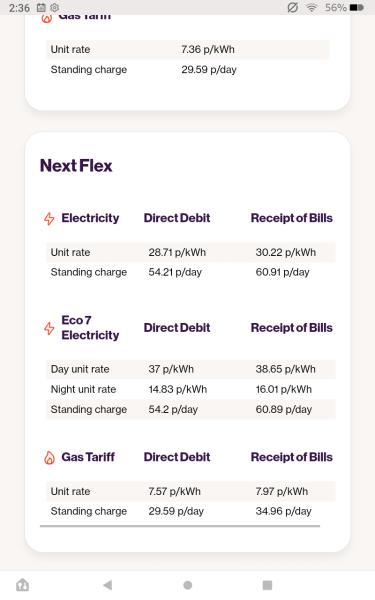This screenshot has width=375, height=600.
Task: Click the 7.36 p/kWh unit rate value
Action: click(x=208, y=49)
